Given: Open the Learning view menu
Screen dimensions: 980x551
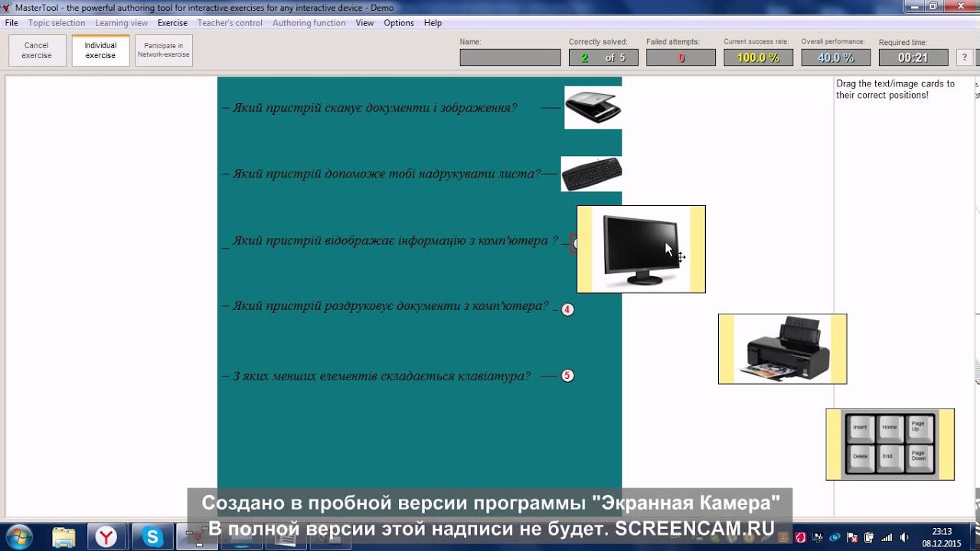Looking at the screenshot, I should 122,23.
